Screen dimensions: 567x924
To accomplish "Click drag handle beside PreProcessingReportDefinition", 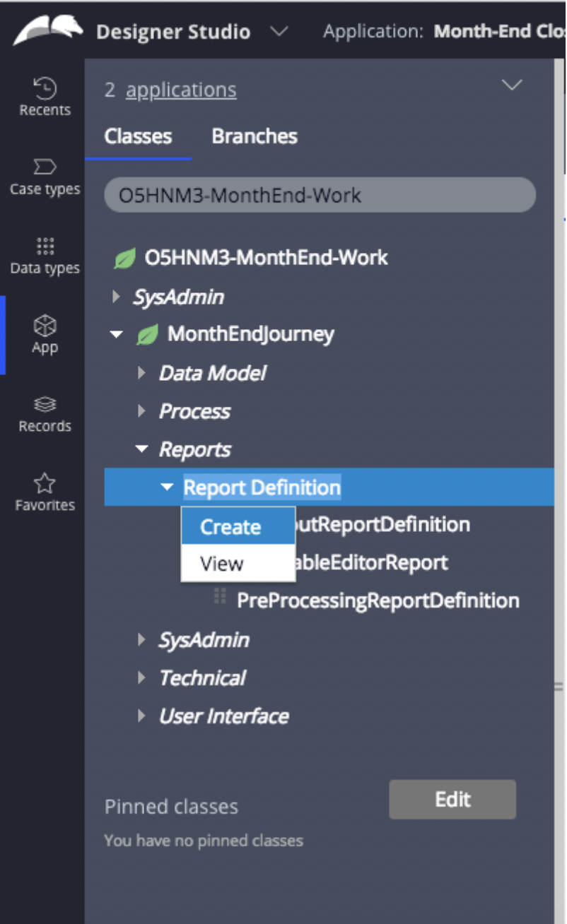I will pos(220,597).
